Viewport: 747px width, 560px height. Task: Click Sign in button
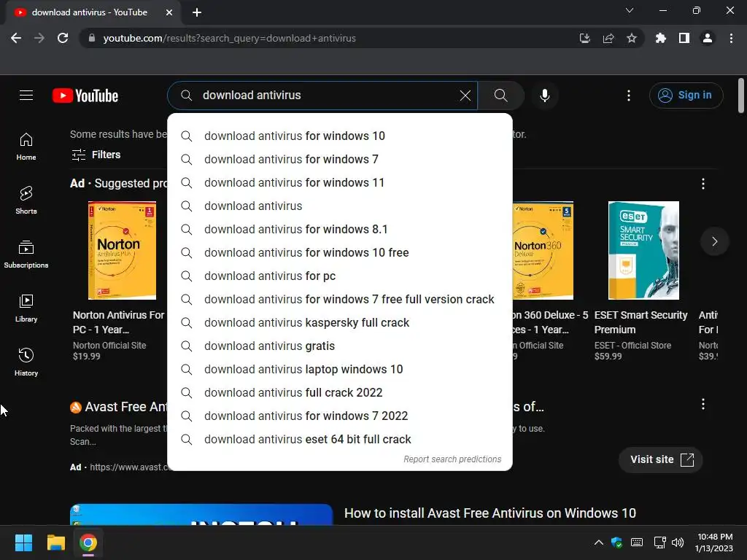point(686,96)
